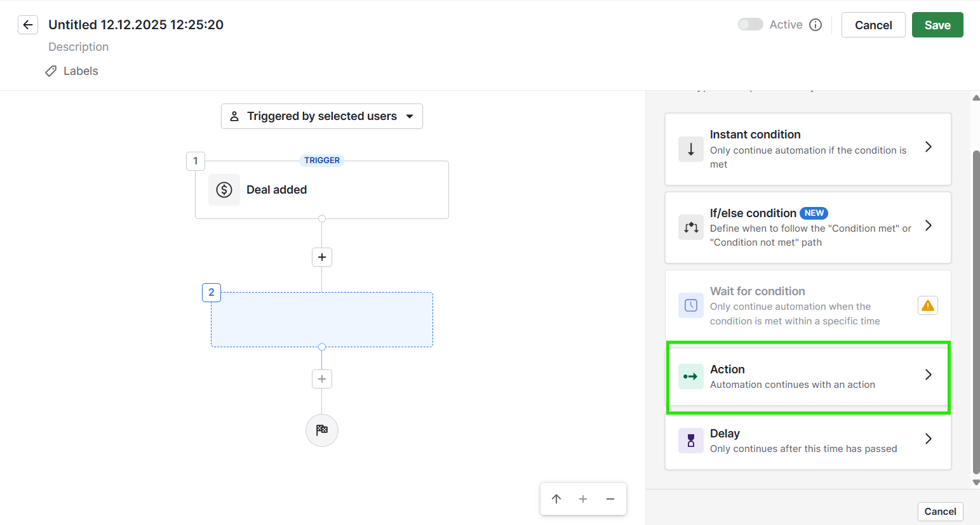980x525 pixels.
Task: Click the Description field
Action: [79, 47]
